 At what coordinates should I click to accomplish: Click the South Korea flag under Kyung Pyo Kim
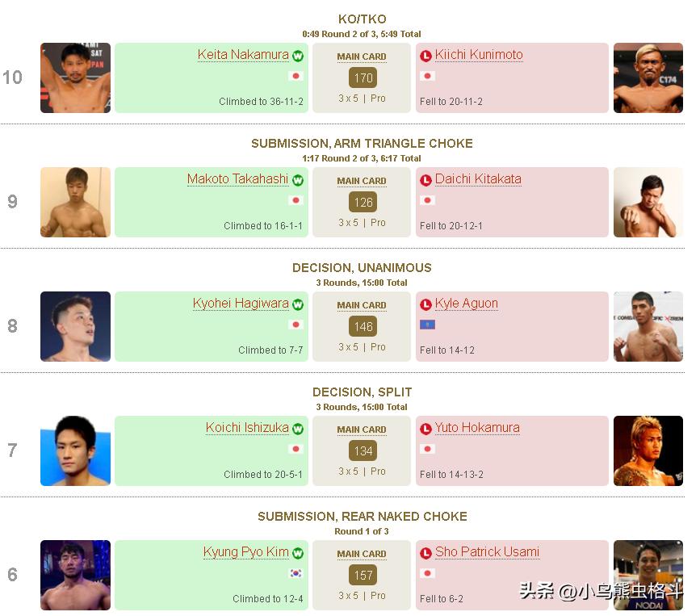296,573
